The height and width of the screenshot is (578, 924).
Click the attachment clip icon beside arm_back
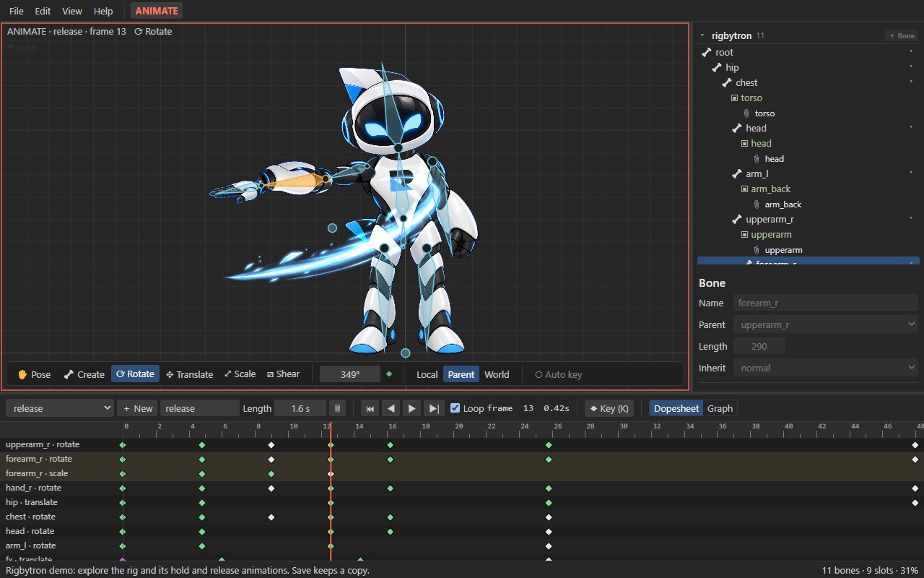click(757, 204)
